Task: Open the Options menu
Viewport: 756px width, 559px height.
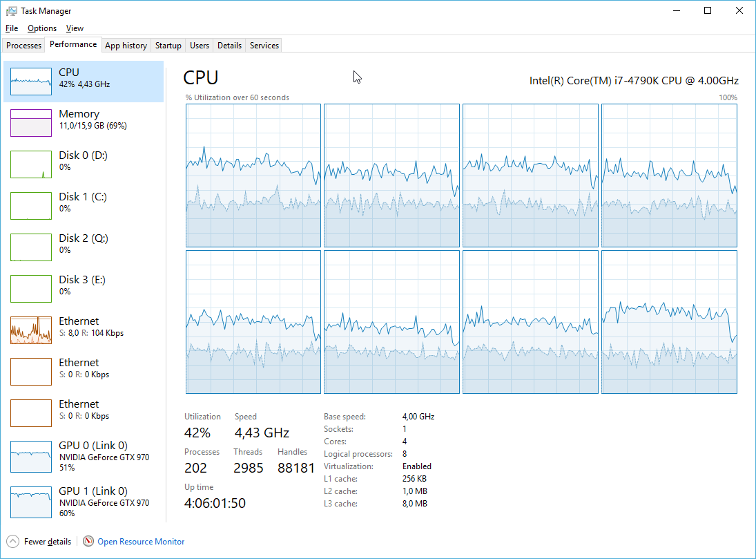Action: (42, 28)
